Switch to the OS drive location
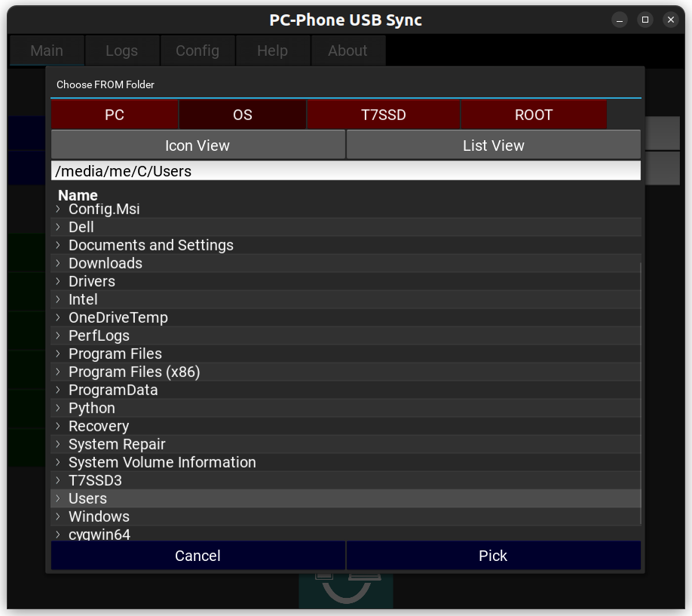The image size is (692, 616). pos(243,115)
